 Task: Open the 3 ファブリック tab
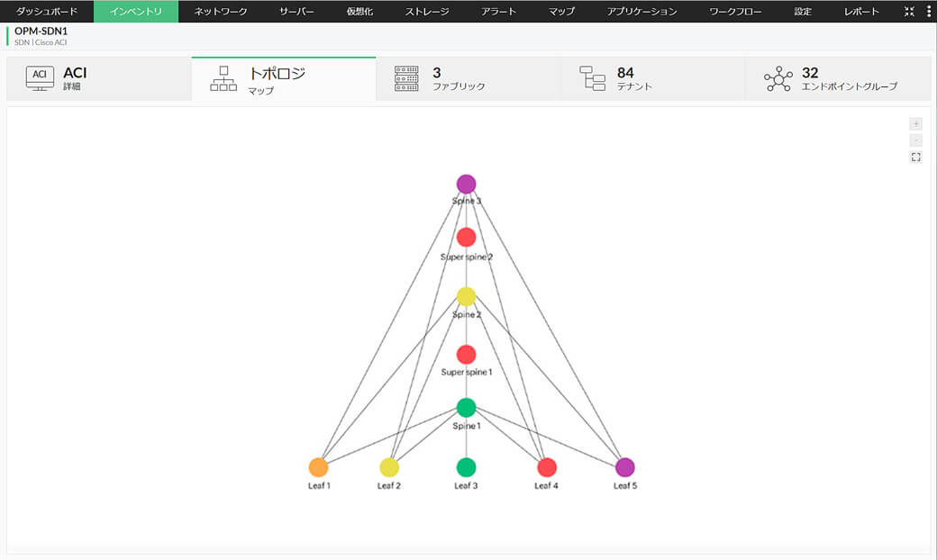pyautogui.click(x=468, y=79)
